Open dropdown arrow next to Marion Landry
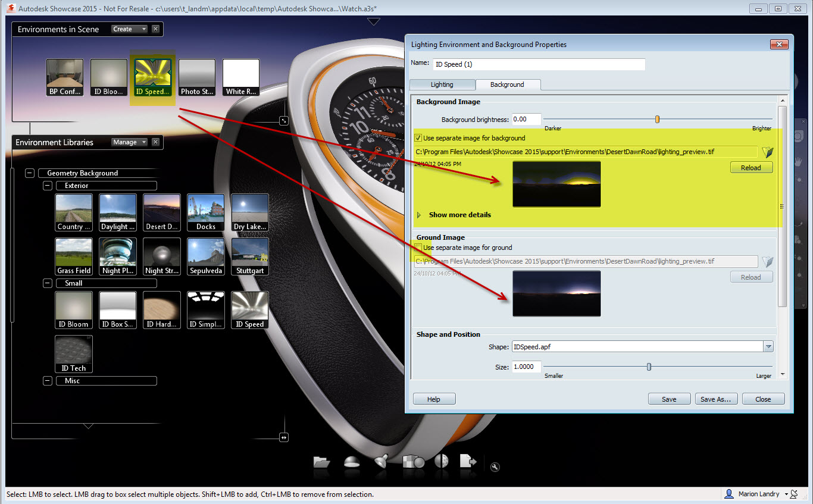 click(x=786, y=494)
